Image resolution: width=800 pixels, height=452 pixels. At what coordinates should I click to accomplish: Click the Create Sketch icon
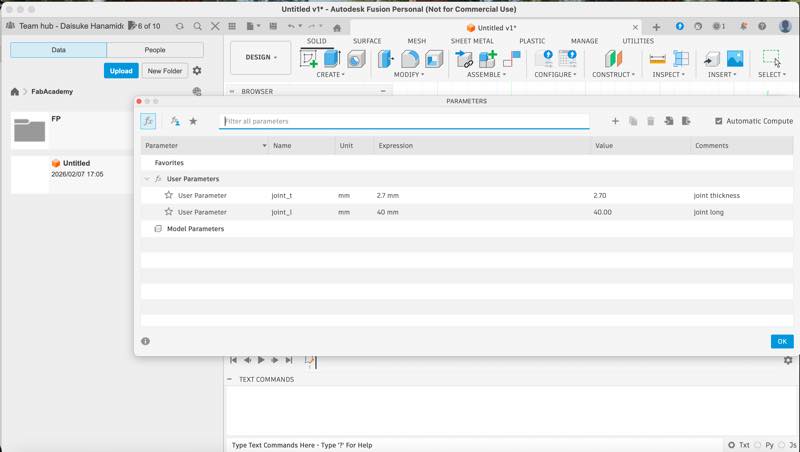pyautogui.click(x=309, y=59)
